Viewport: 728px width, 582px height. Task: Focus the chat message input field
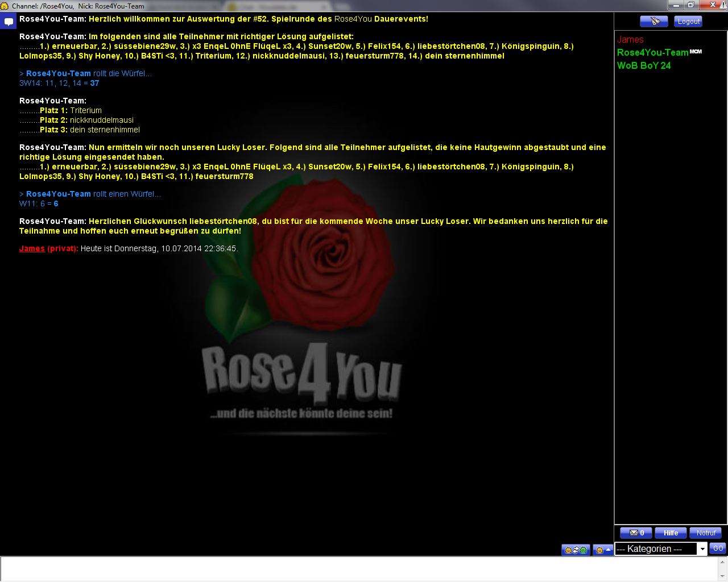click(x=358, y=569)
